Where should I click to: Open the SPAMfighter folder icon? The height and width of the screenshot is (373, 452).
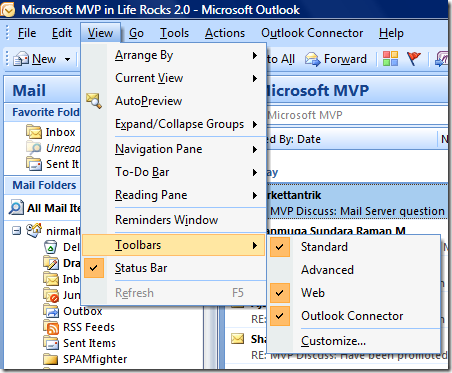pos(51,359)
